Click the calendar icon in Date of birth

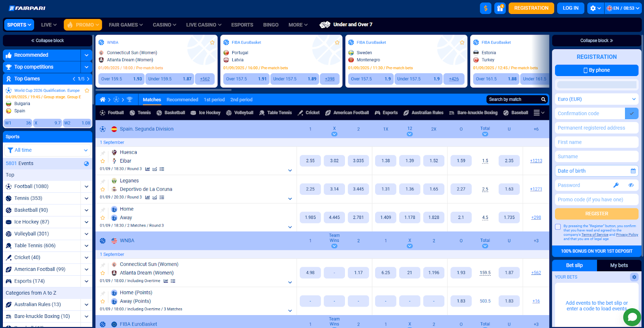pos(633,171)
